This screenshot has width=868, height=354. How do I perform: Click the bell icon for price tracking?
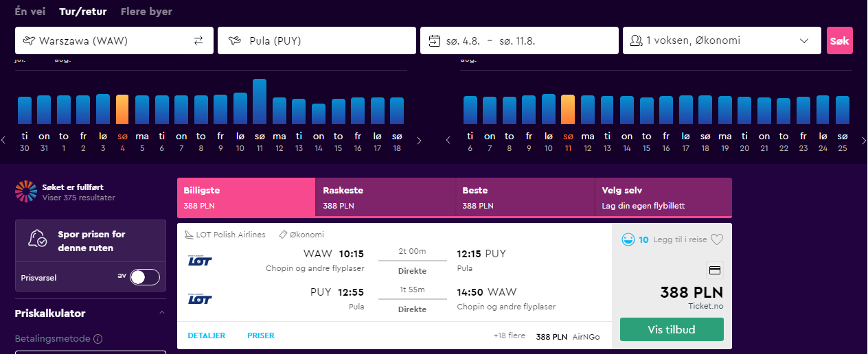click(37, 239)
